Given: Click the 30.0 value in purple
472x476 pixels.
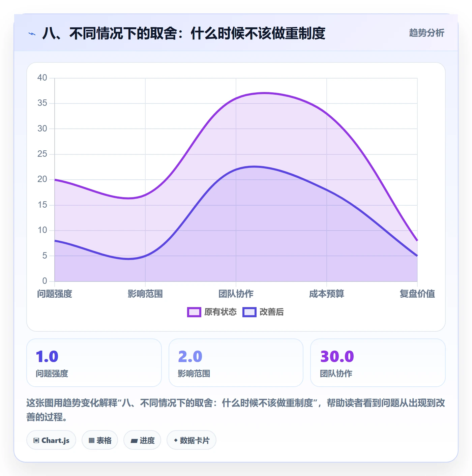Looking at the screenshot, I should [x=337, y=357].
